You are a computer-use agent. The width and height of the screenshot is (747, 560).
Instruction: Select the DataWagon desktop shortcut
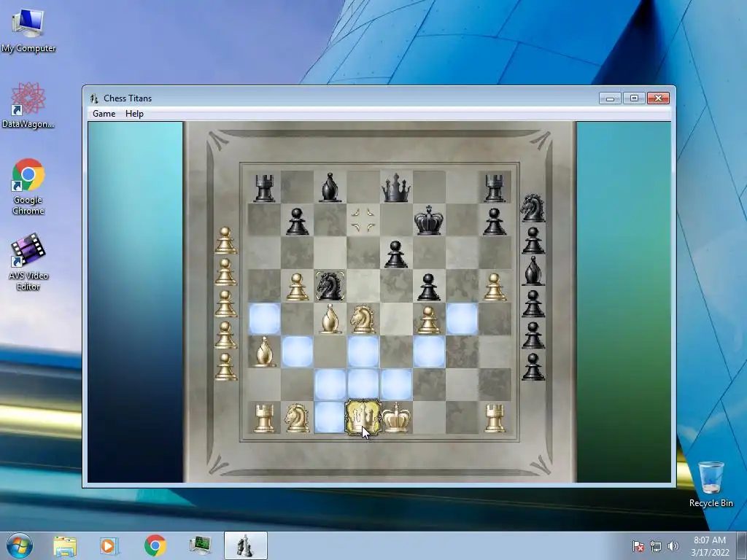pos(28,105)
